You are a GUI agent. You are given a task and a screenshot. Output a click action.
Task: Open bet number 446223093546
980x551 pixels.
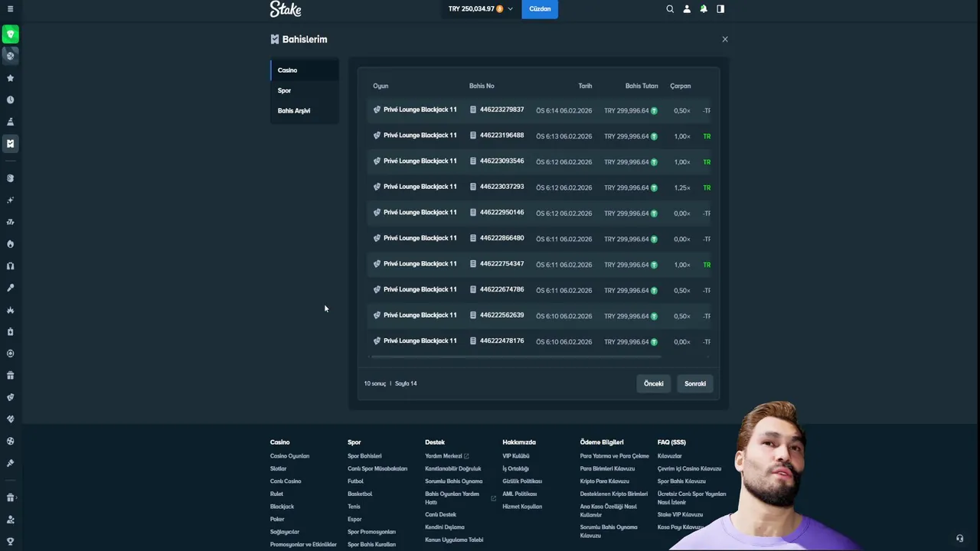[x=501, y=161]
